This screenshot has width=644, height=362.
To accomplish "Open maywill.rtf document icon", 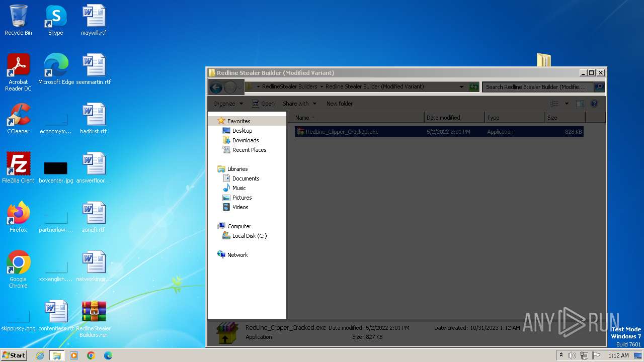I will [x=94, y=20].
